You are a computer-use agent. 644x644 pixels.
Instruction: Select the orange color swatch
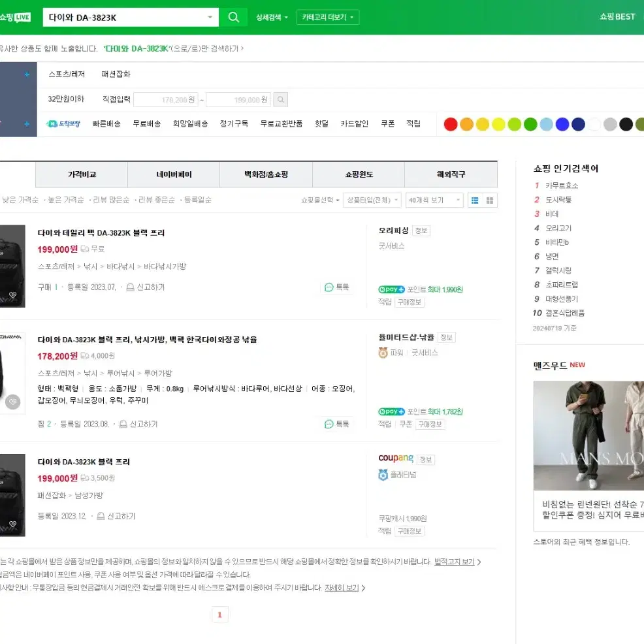pos(466,124)
